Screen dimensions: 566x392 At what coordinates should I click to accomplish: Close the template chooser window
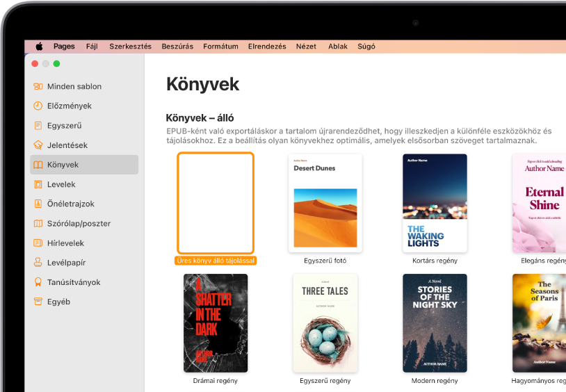click(35, 63)
